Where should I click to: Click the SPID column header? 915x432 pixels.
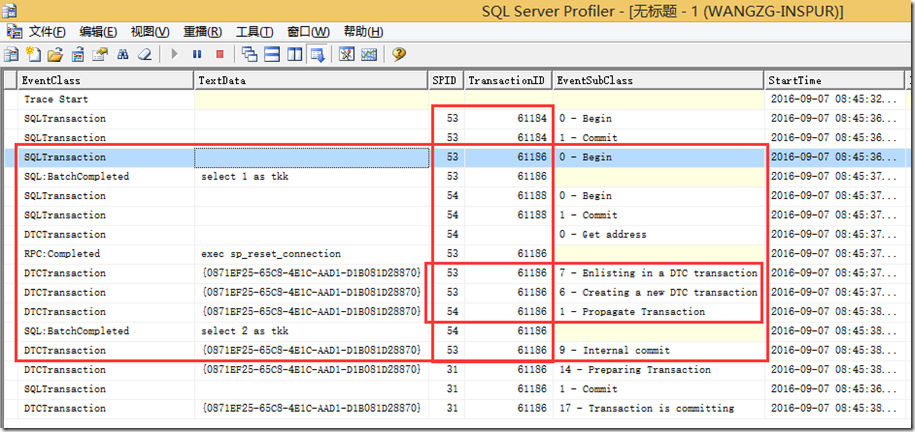click(446, 80)
